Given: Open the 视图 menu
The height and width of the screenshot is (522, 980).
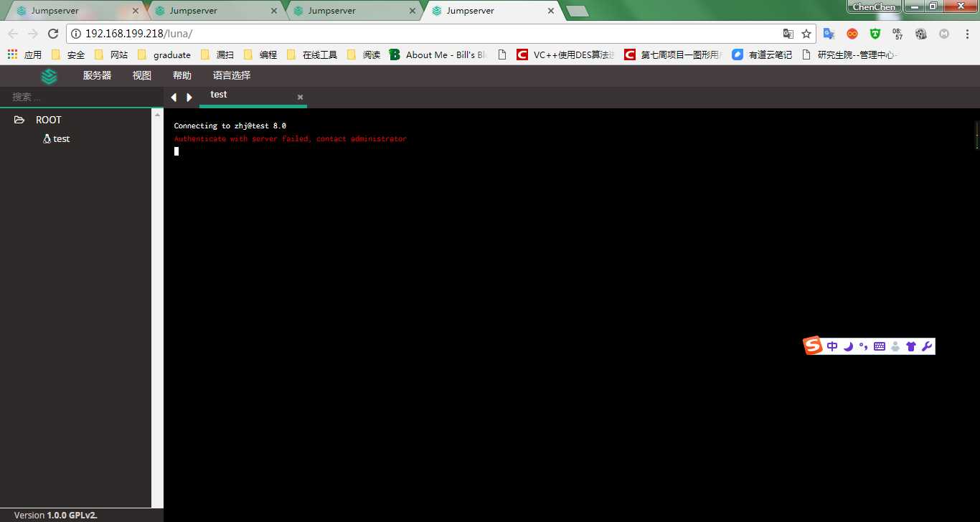Looking at the screenshot, I should click(x=142, y=75).
